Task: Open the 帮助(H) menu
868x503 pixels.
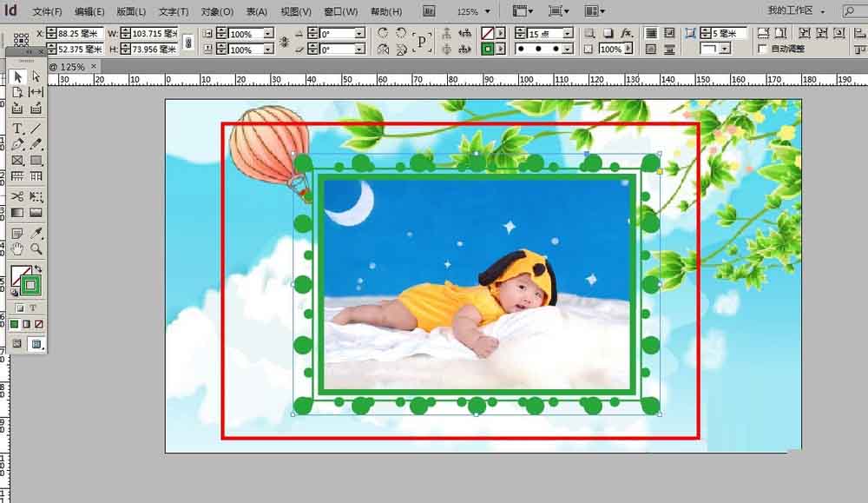Action: point(386,11)
